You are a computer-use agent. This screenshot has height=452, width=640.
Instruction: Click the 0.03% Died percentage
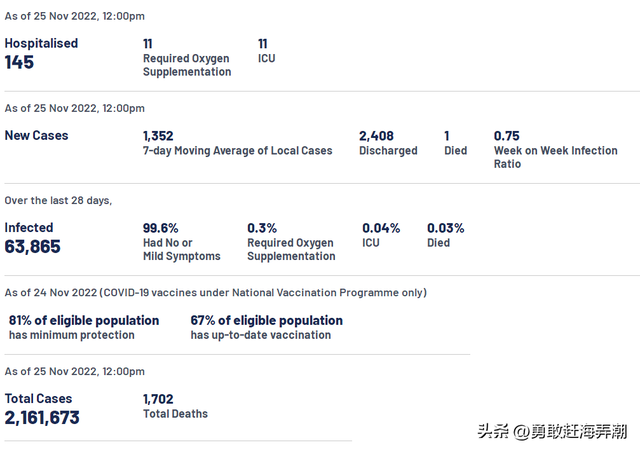point(446,228)
